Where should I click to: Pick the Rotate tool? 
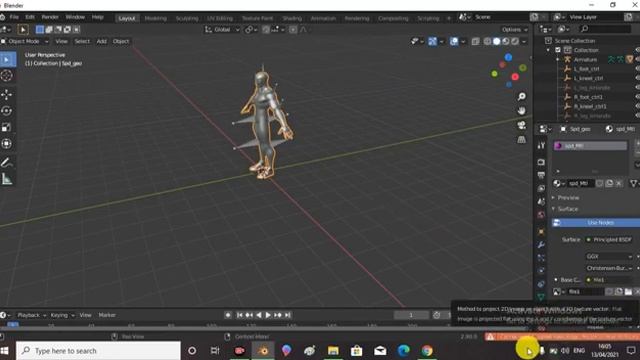point(7,111)
